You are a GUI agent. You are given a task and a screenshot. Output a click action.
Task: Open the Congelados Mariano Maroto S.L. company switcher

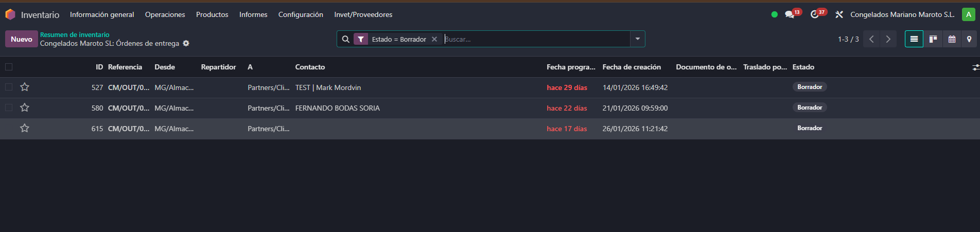902,14
